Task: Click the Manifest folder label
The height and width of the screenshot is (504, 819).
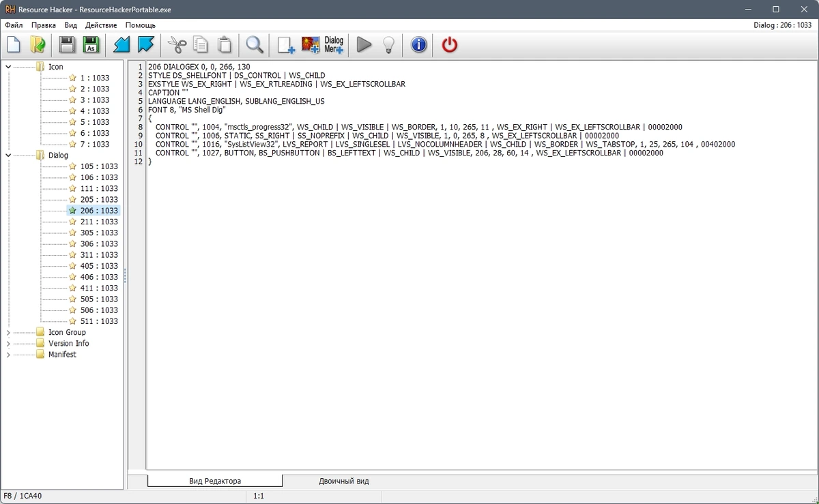Action: coord(62,355)
